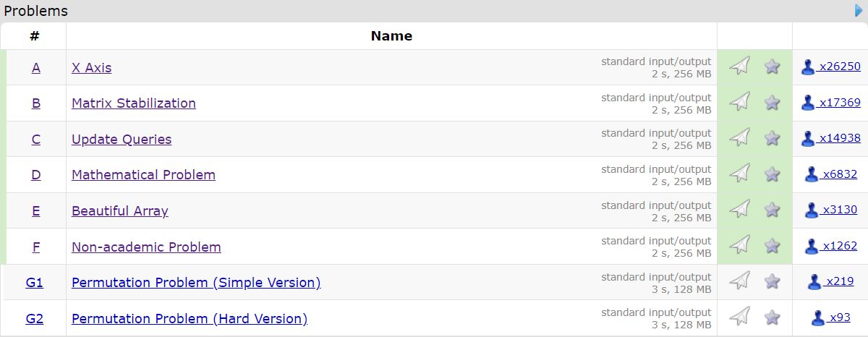Click problem index G2 link

35,319
